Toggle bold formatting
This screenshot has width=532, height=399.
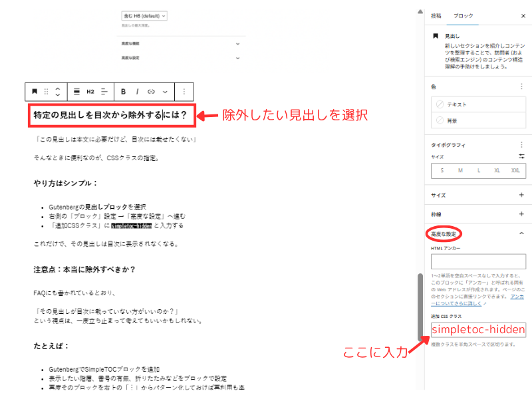[x=123, y=92]
